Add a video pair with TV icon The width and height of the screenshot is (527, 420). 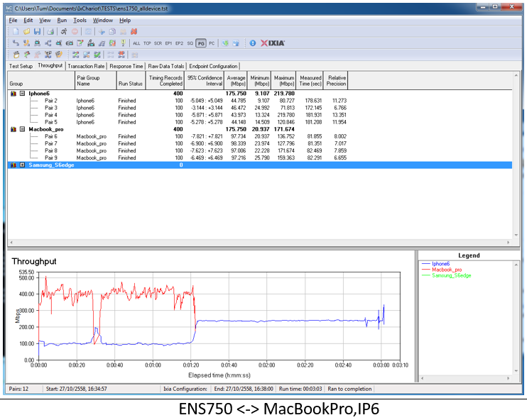click(38, 43)
